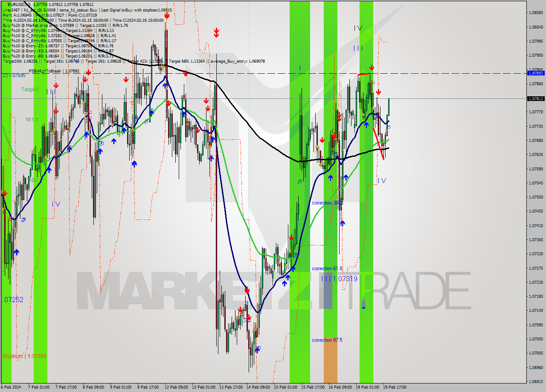Viewport: 546px width, 392px height.
Task: Click the '16 Feb 09:00' time axis label
Action: (x=340, y=387)
